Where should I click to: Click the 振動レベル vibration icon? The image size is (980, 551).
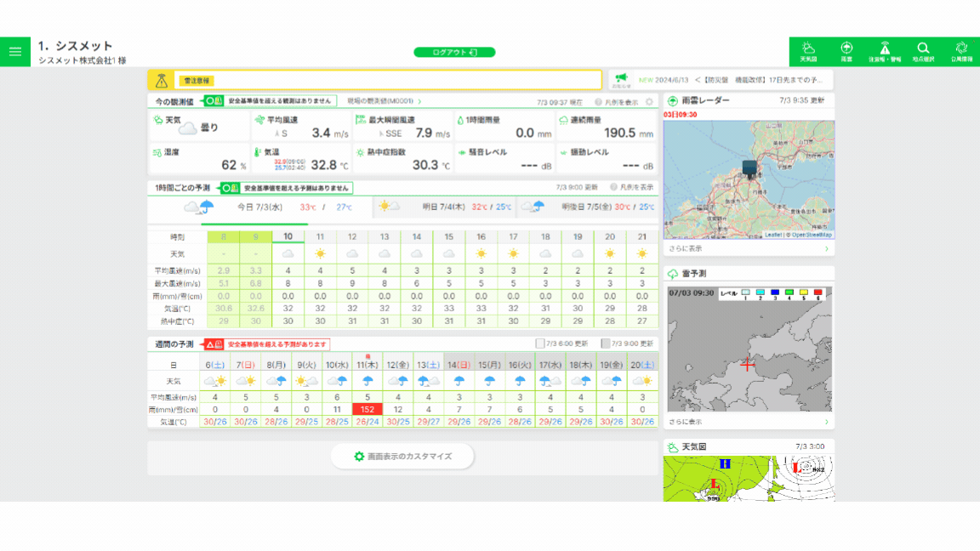coord(564,152)
